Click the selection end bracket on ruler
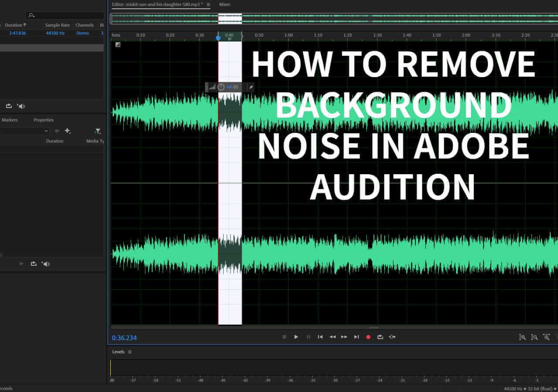 coord(242,36)
